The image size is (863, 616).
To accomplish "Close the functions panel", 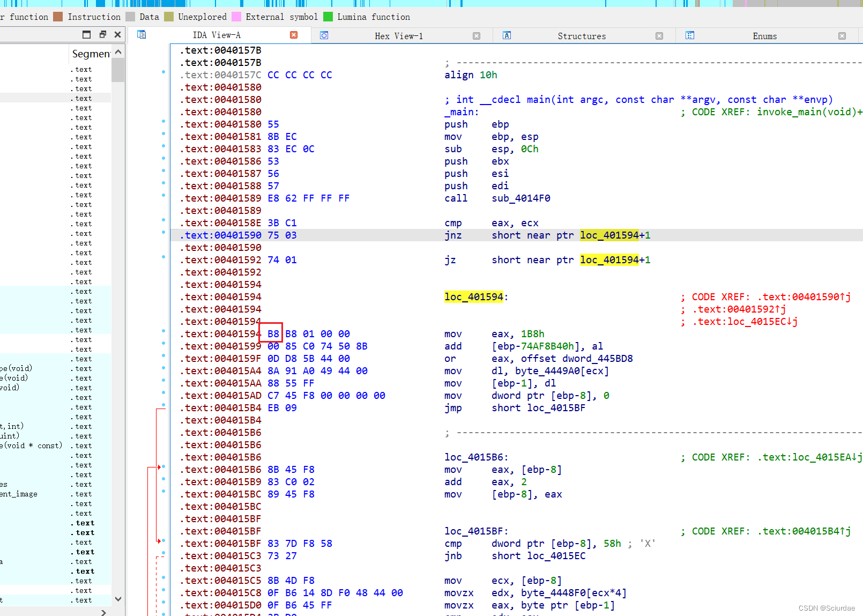I will coord(117,34).
